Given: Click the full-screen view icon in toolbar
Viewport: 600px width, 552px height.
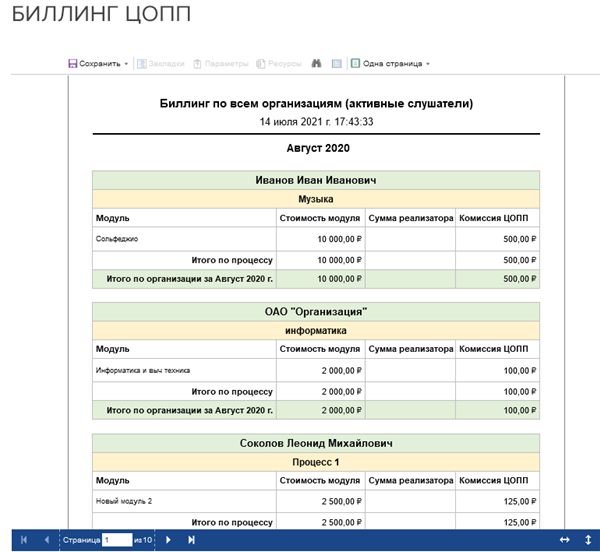Looking at the screenshot, I should [337, 63].
